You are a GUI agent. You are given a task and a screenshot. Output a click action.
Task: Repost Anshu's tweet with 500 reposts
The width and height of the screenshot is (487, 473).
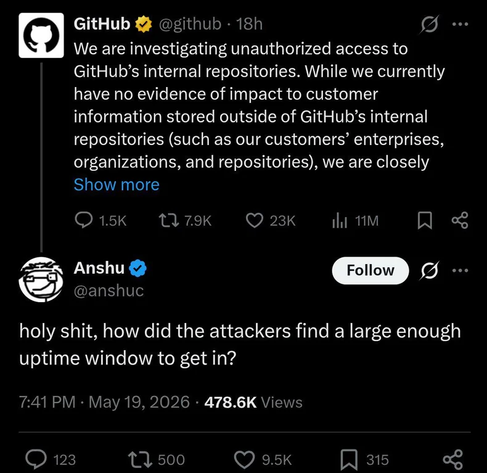point(157,460)
